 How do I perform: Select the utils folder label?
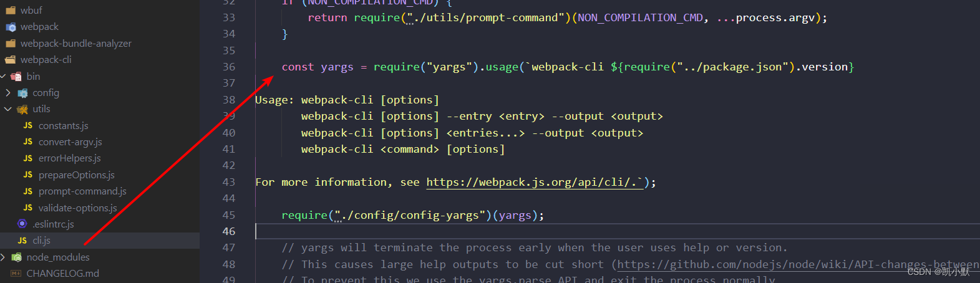click(x=42, y=109)
